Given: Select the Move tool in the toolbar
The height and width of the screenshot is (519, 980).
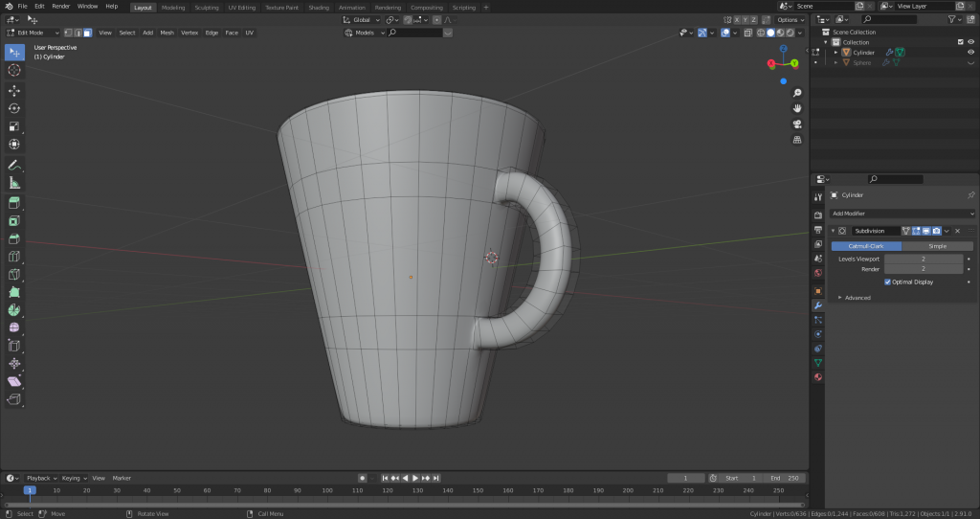Looking at the screenshot, I should (14, 91).
